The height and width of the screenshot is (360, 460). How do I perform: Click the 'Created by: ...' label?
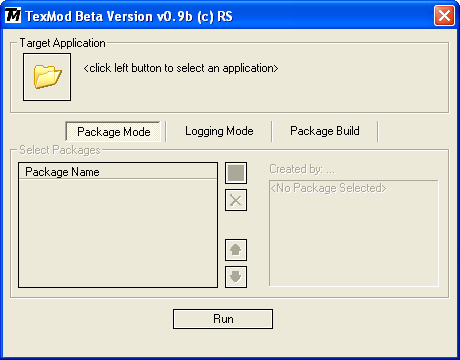302,169
